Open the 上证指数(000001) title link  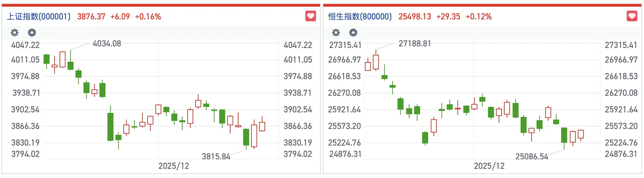click(39, 17)
